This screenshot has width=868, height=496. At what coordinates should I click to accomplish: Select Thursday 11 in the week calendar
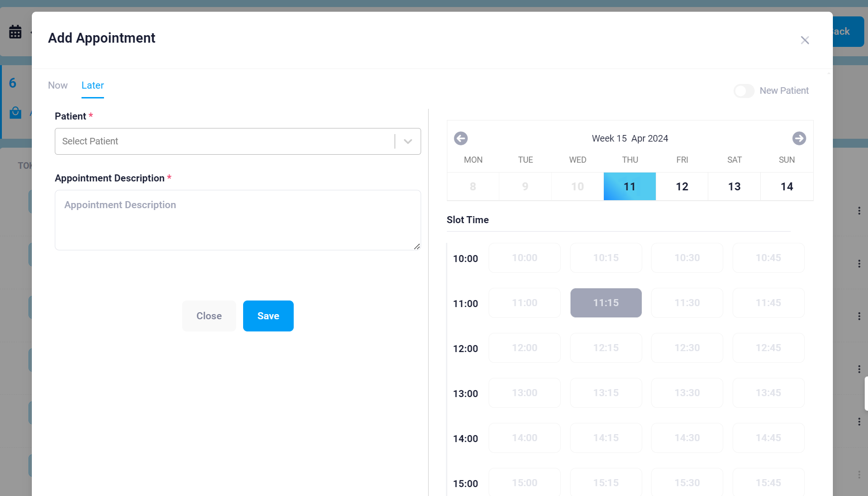point(630,187)
